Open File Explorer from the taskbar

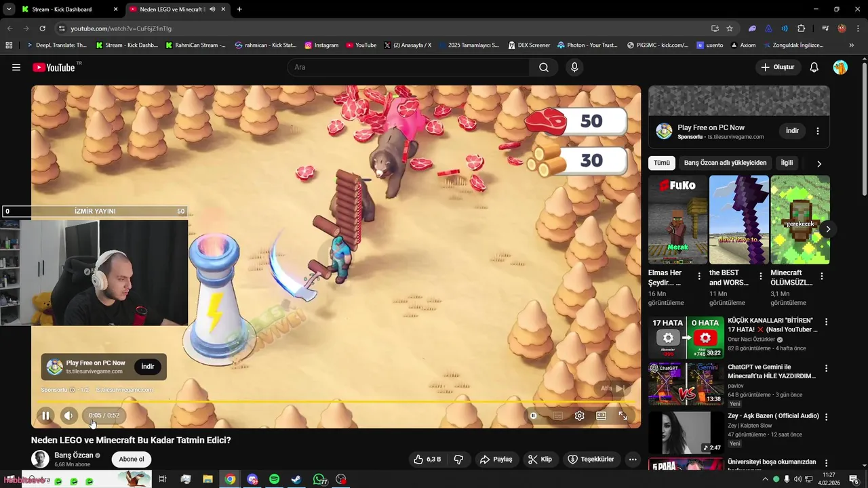click(x=208, y=479)
